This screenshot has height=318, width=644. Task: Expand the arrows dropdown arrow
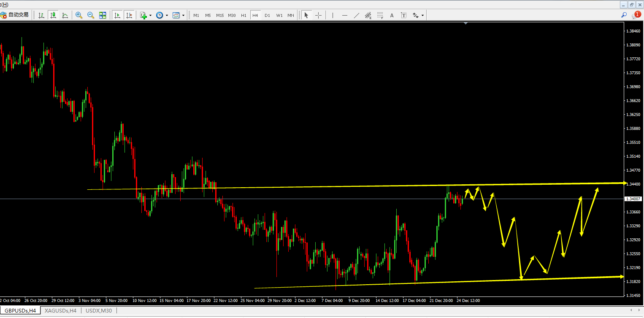422,15
